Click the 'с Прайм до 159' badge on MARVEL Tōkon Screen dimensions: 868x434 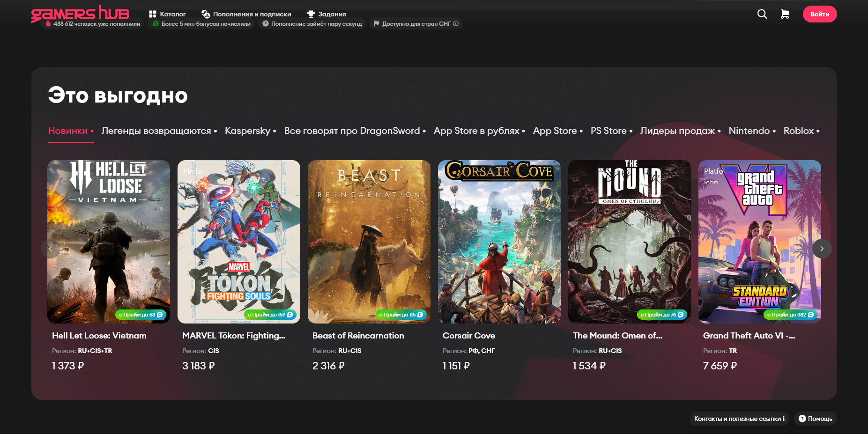tap(270, 315)
